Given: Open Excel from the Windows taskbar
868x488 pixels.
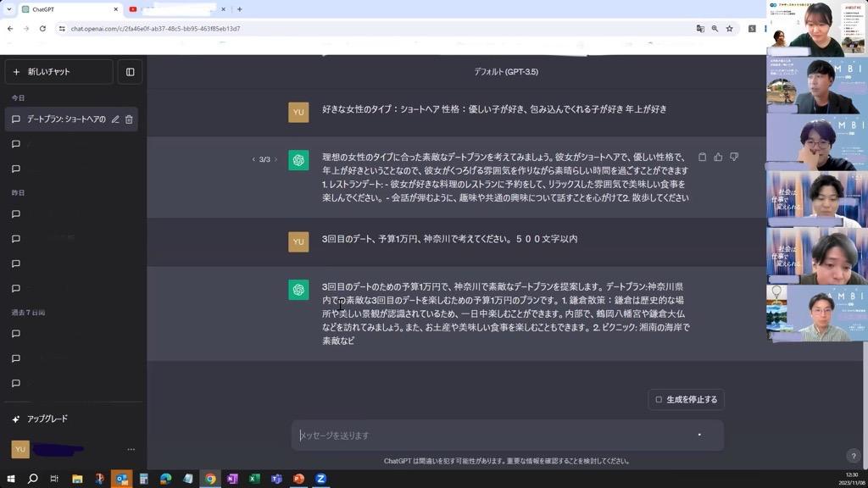Looking at the screenshot, I should [254, 479].
